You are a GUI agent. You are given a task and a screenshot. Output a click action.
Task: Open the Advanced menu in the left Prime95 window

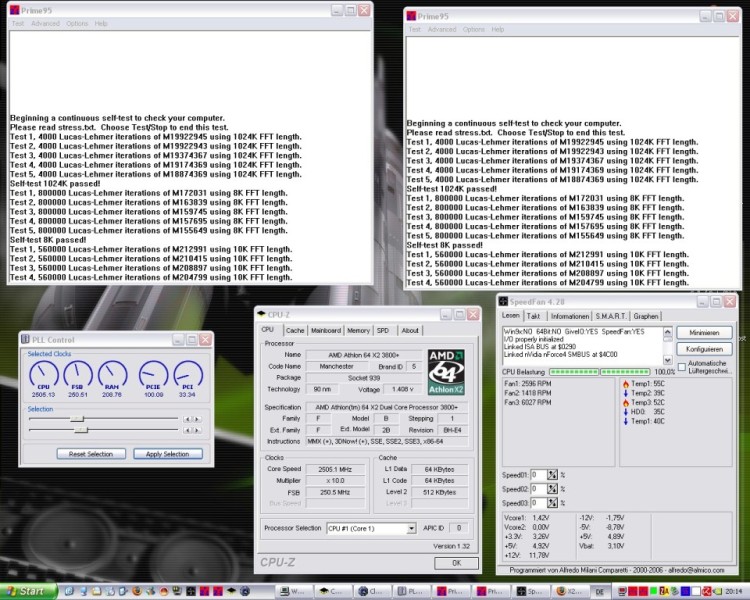(x=45, y=23)
